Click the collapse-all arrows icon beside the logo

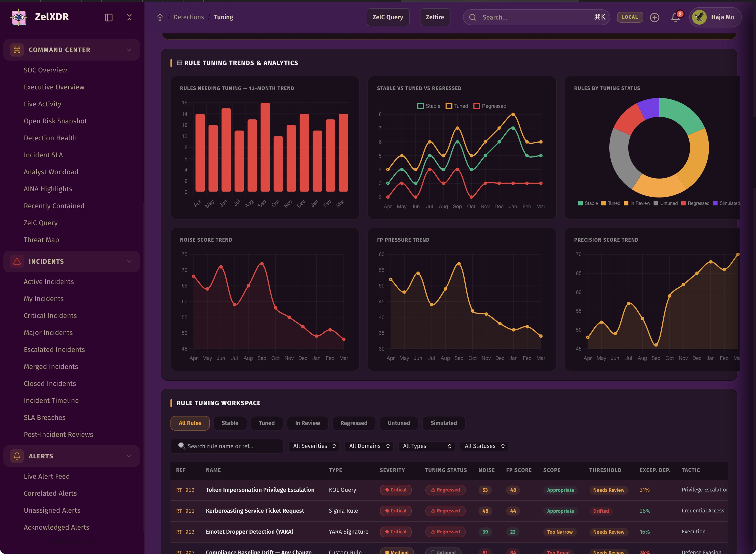coord(129,18)
